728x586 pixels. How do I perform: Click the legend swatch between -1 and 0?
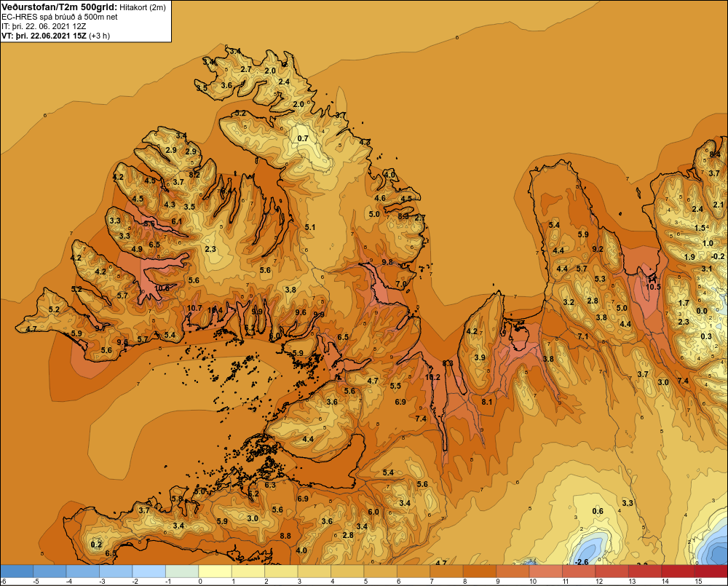point(182,571)
